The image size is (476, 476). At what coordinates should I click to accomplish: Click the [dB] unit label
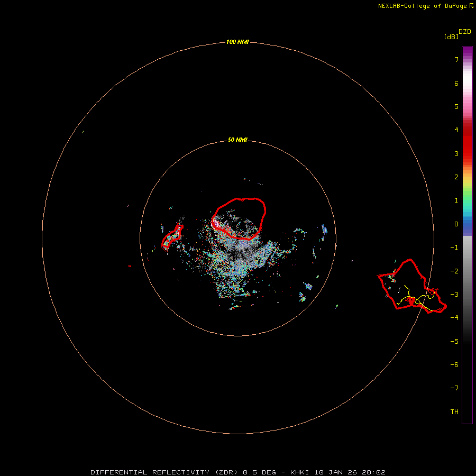tap(452, 36)
